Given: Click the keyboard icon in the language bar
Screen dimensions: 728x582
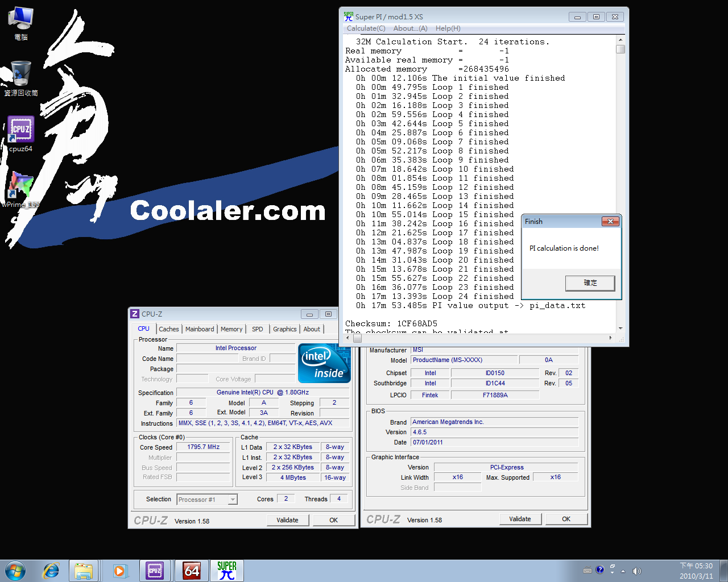Looking at the screenshot, I should (x=588, y=571).
